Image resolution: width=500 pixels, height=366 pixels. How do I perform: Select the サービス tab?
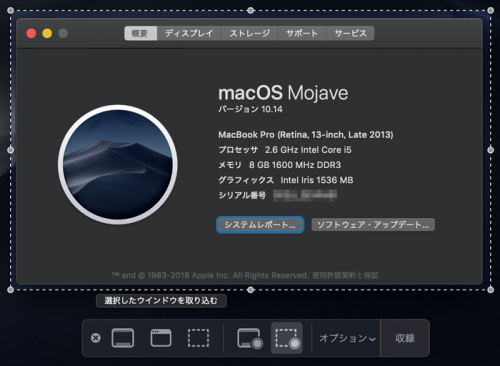point(350,33)
